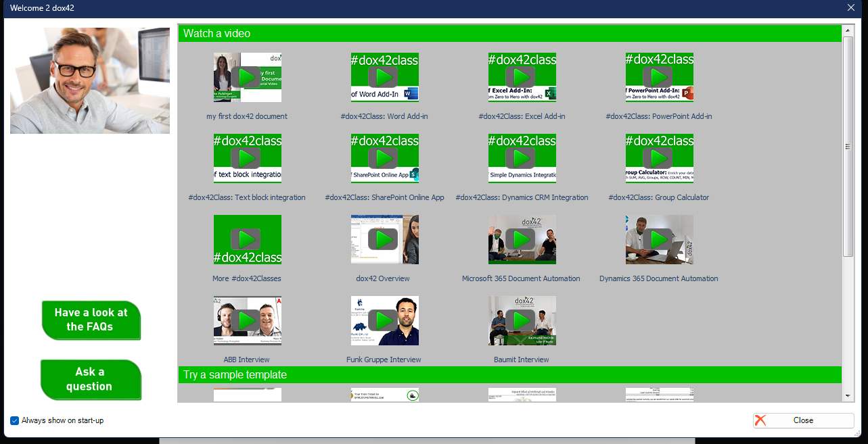Click the photo of the man with glasses
868x444 pixels.
click(x=90, y=80)
